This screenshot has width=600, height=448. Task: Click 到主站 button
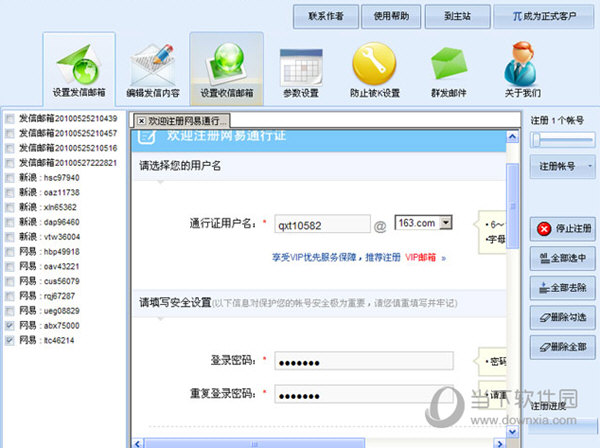point(457,16)
